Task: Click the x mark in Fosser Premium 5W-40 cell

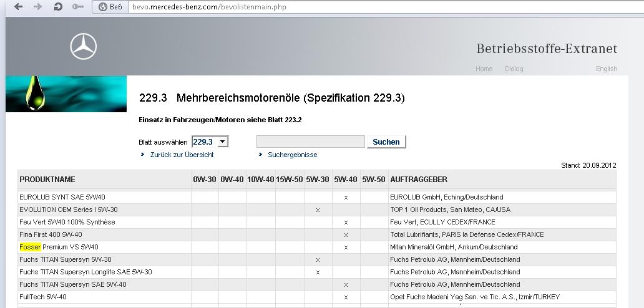Action: [x=346, y=248]
